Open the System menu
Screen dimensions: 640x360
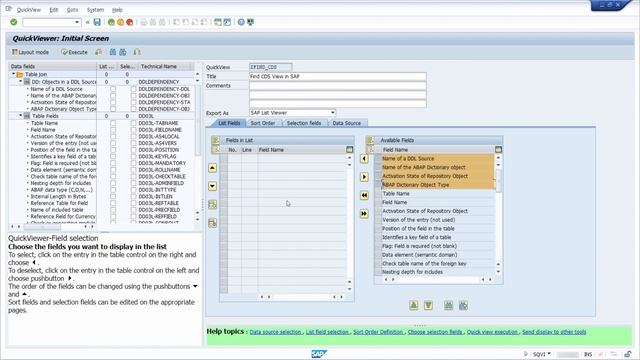[x=95, y=9]
